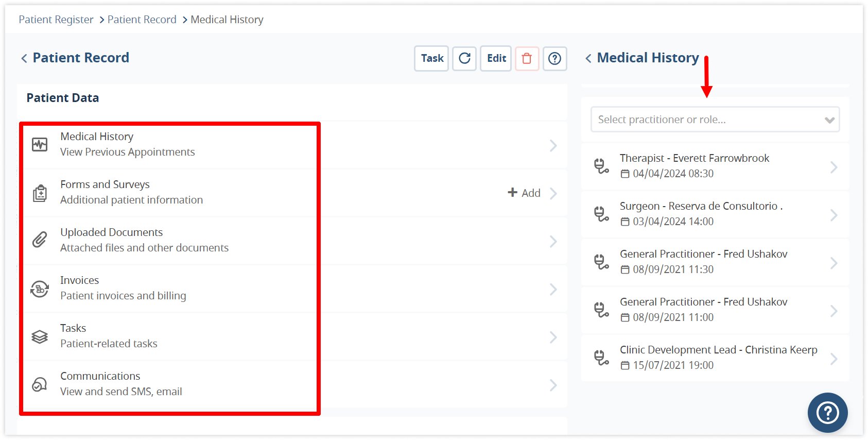Click the Forms and Surveys clipboard icon
The width and height of the screenshot is (868, 440).
(x=40, y=193)
